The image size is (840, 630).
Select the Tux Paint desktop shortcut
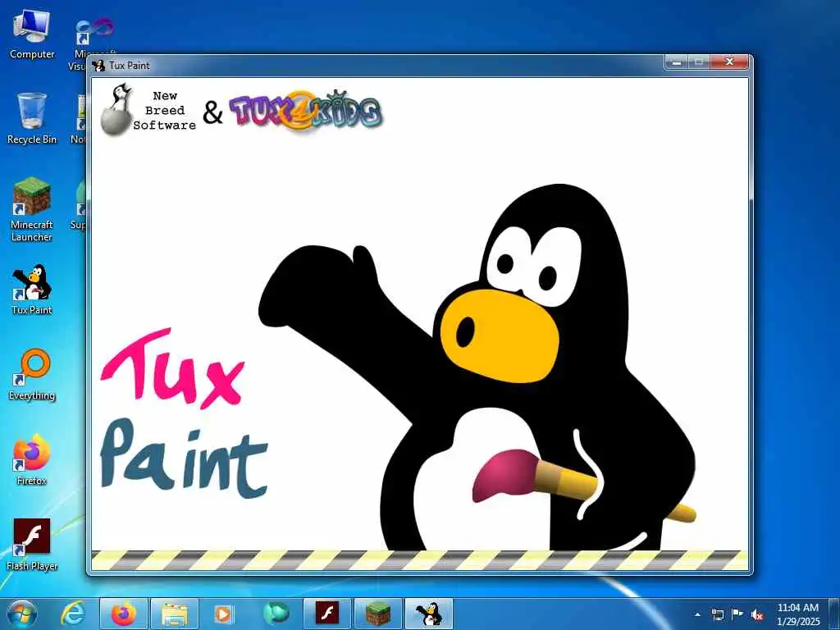click(32, 290)
